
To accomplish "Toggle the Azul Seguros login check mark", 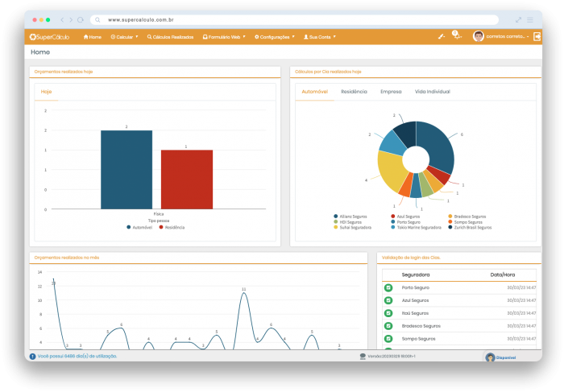I will [388, 300].
